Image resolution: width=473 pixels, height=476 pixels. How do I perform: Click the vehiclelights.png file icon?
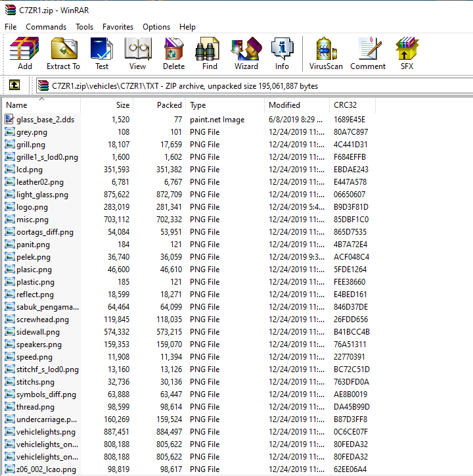pos(10,432)
